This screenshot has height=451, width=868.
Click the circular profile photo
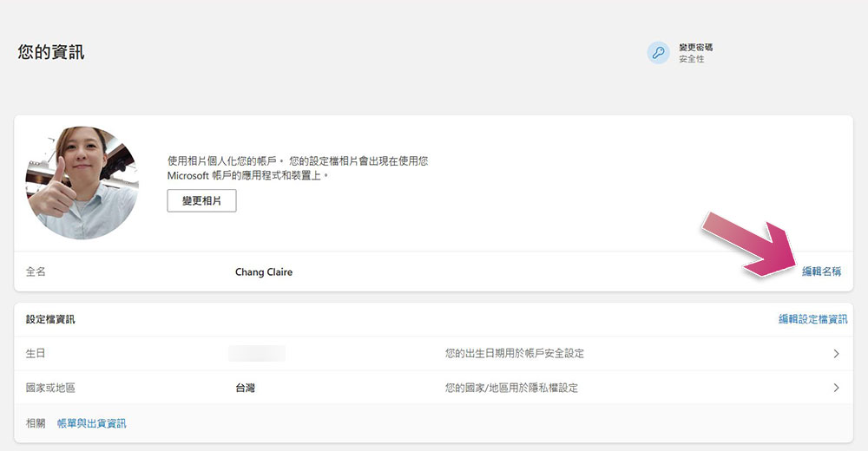pyautogui.click(x=82, y=183)
